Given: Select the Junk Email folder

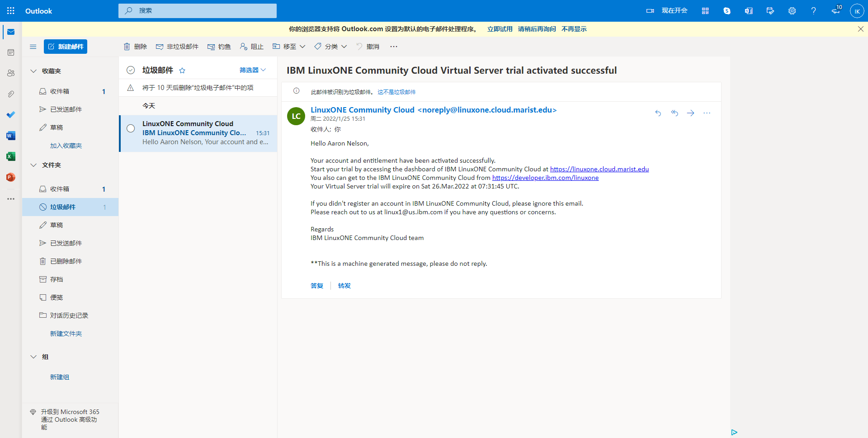Looking at the screenshot, I should (70, 207).
